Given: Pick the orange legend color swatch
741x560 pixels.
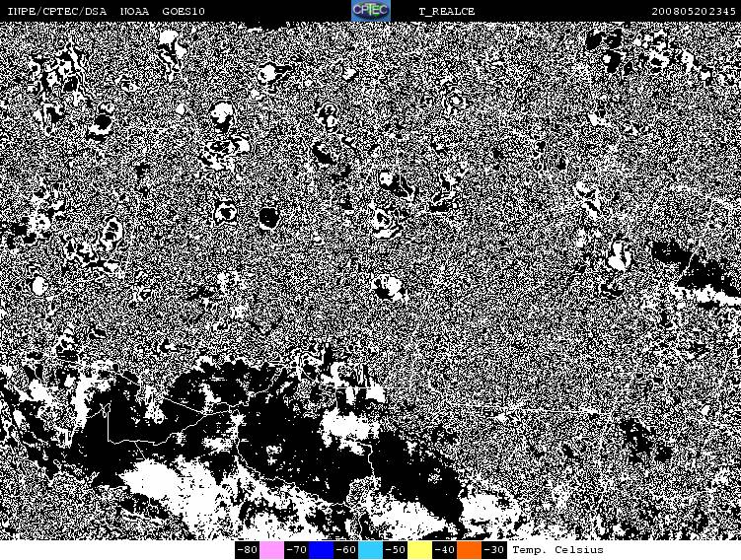Looking at the screenshot, I should (469, 550).
